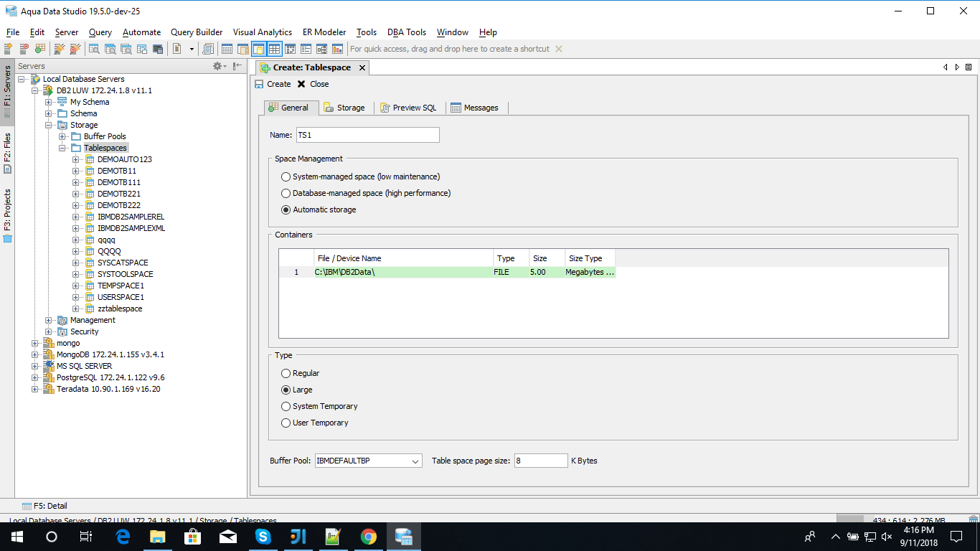Open the ER Modeler menu
This screenshot has width=980, height=551.
point(324,32)
